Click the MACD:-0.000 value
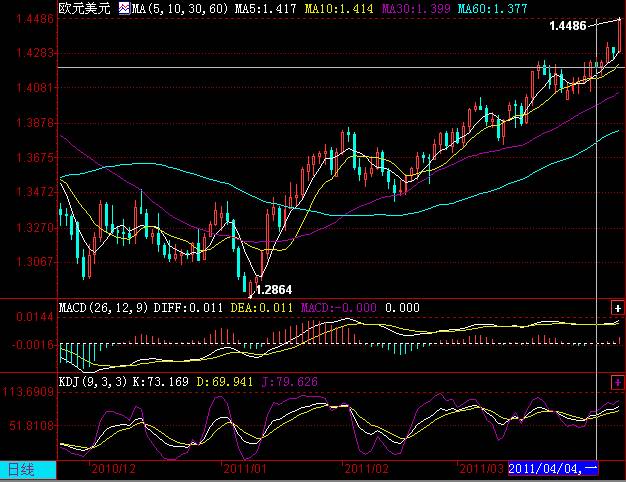 pos(339,308)
